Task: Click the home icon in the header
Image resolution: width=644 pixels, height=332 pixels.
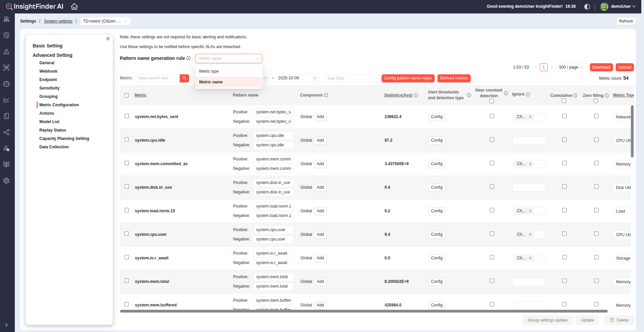Action: click(74, 6)
